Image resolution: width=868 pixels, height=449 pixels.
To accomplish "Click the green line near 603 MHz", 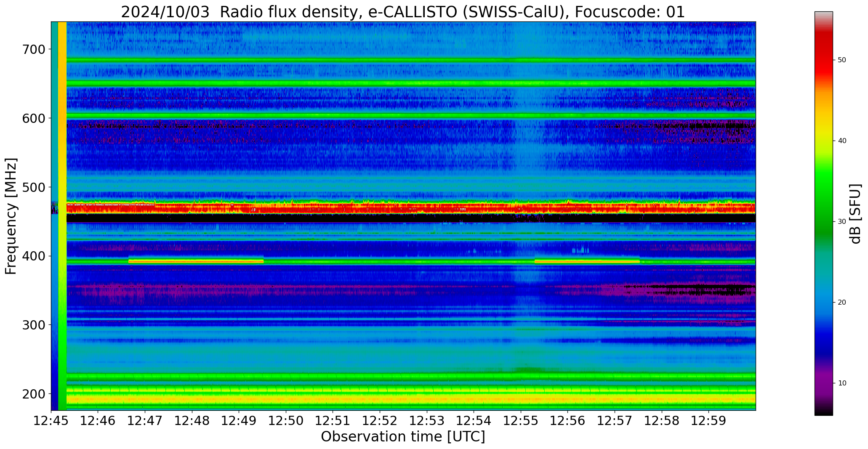I will [x=411, y=116].
